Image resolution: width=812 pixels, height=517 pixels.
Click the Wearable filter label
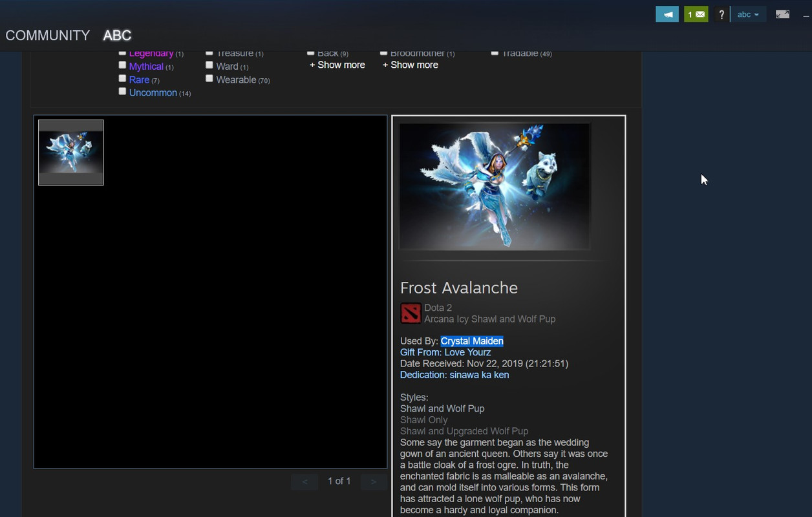pyautogui.click(x=237, y=79)
